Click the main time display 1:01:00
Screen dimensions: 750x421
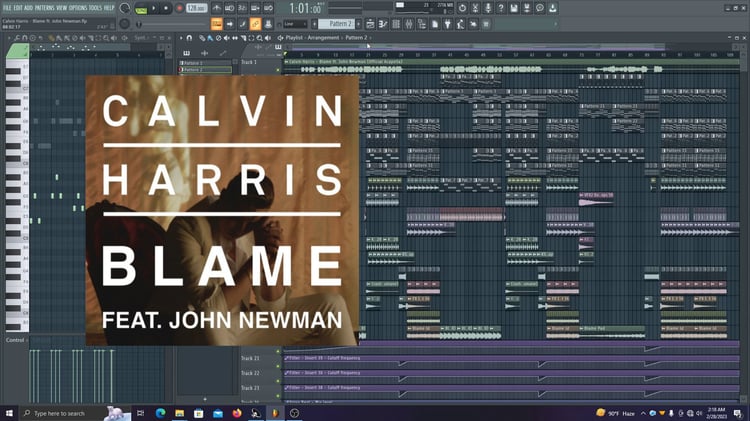pyautogui.click(x=305, y=8)
